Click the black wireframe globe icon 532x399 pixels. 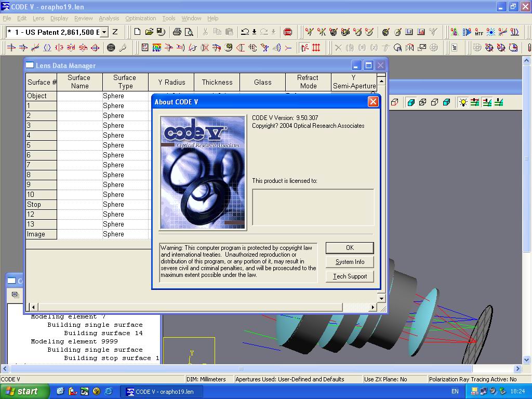111,48
